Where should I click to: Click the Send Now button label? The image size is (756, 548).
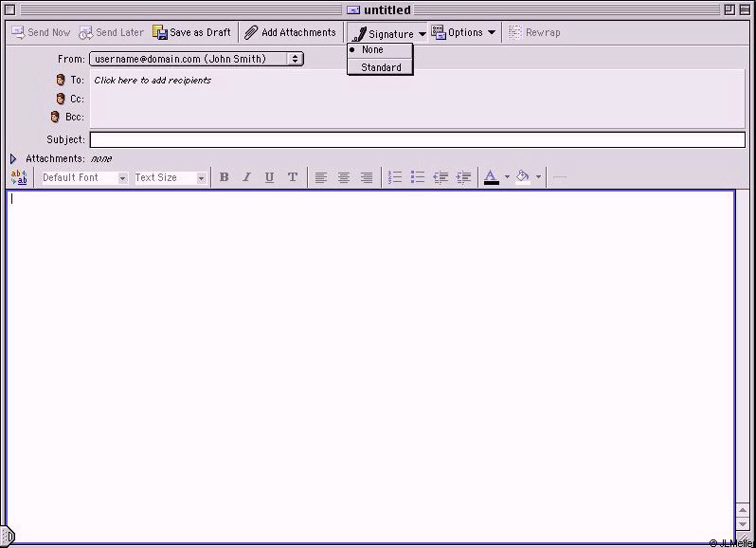click(48, 32)
